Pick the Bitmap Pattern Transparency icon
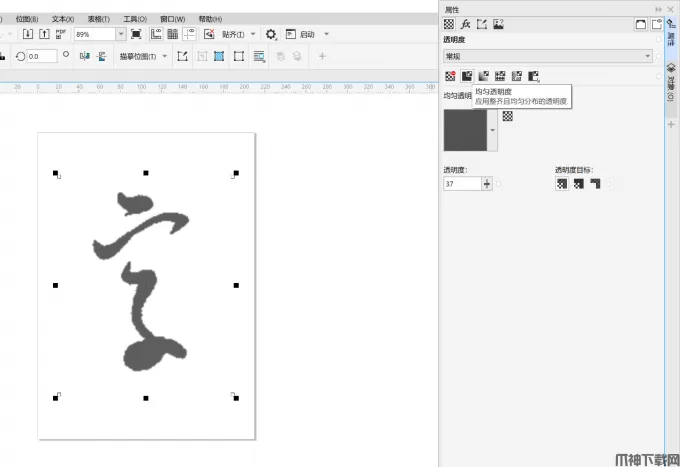Viewport: 680px width, 467px height. pyautogui.click(x=517, y=76)
